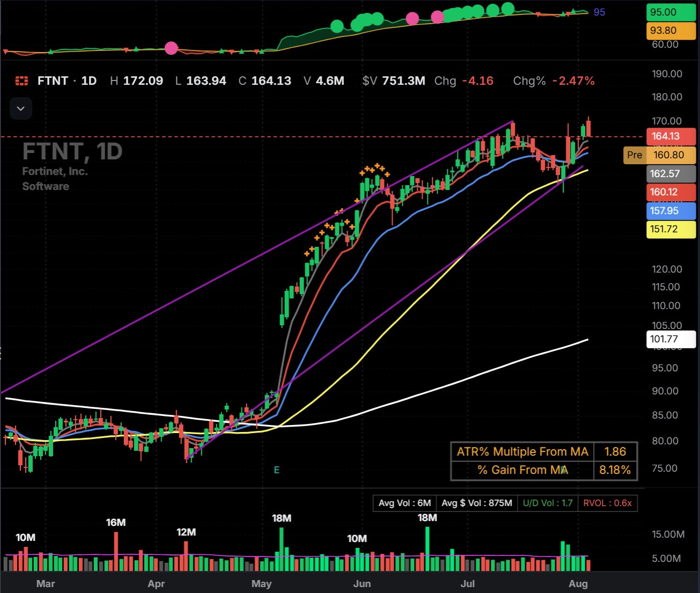The image size is (700, 593).
Task: Click the change value -4.16
Action: pyautogui.click(x=478, y=81)
